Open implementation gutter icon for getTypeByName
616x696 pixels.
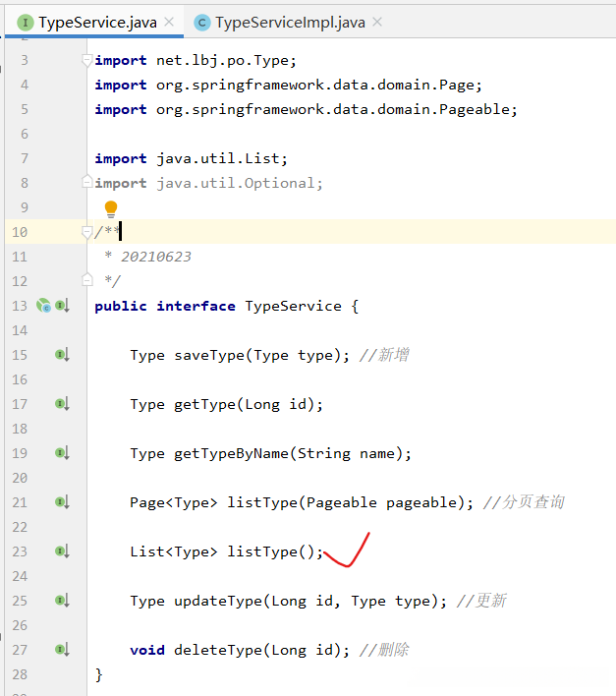point(62,453)
